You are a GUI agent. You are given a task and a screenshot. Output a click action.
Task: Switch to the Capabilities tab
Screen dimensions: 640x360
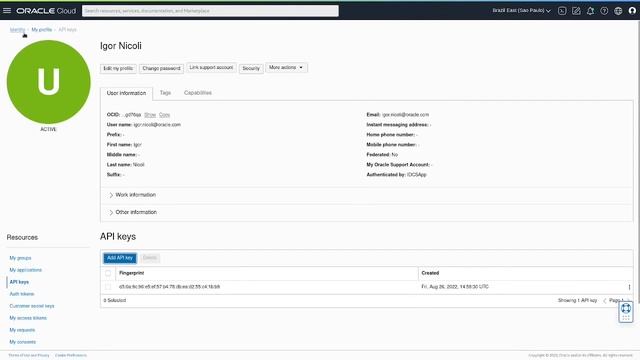[x=198, y=93]
